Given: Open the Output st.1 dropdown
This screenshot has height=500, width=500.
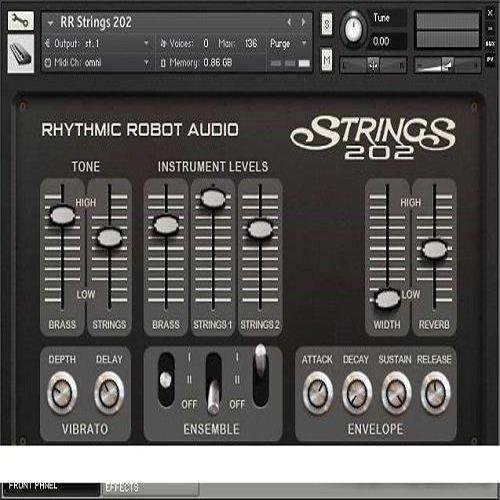Looking at the screenshot, I should click(97, 43).
